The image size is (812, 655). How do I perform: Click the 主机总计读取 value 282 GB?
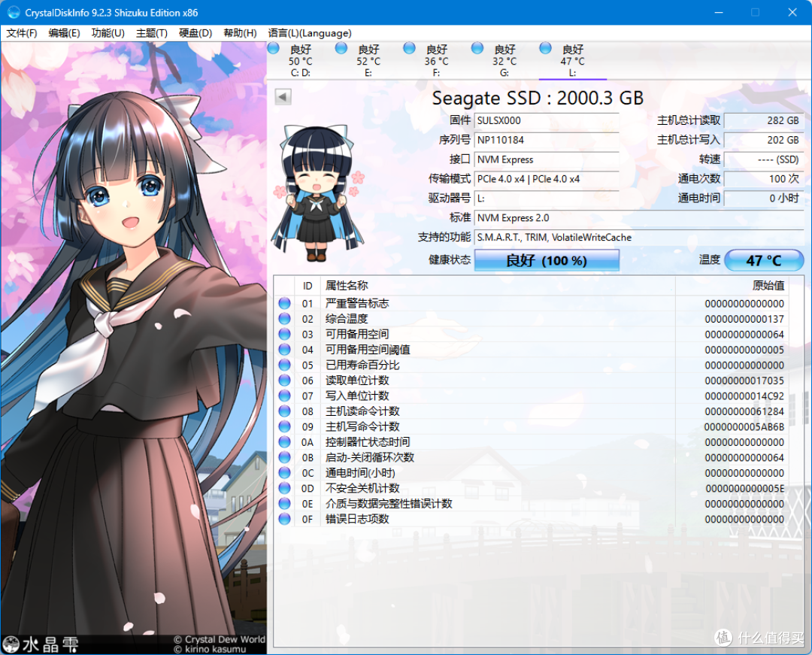763,120
